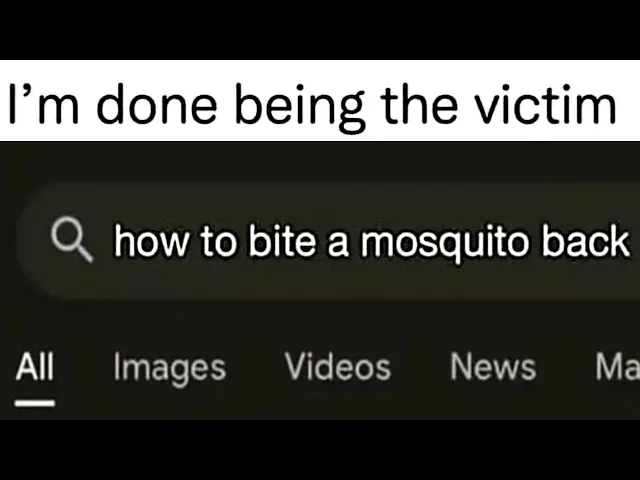Screen dimensions: 640x480
Task: Switch to the Images tab
Action: (169, 369)
